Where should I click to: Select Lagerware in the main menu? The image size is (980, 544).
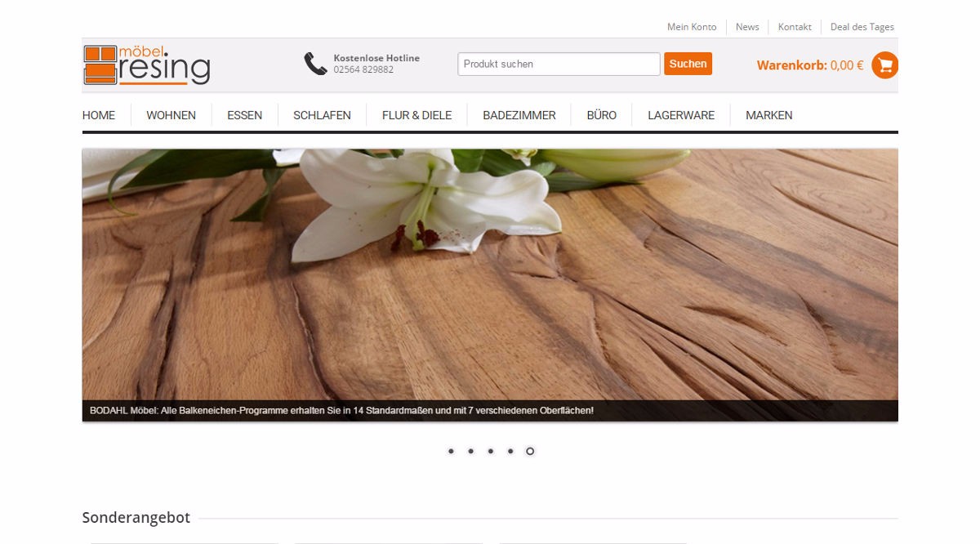[x=680, y=115]
